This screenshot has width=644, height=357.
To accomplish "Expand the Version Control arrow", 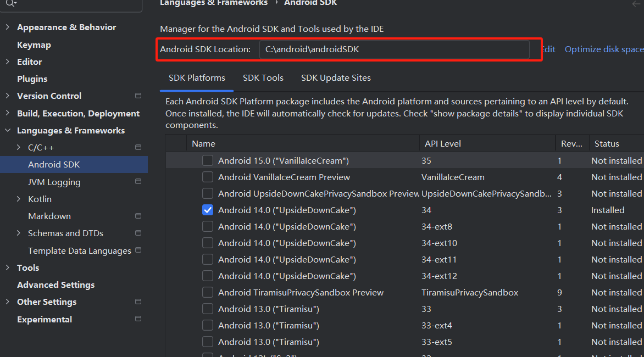I will (7, 96).
